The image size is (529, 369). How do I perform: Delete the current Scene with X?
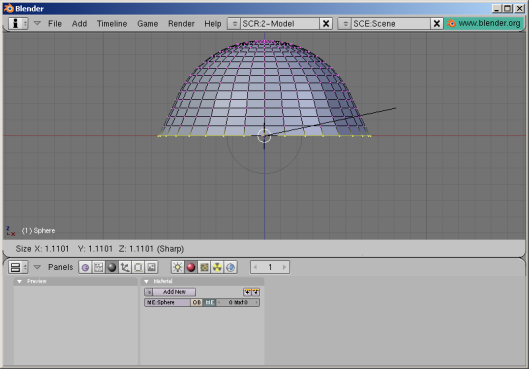[437, 24]
